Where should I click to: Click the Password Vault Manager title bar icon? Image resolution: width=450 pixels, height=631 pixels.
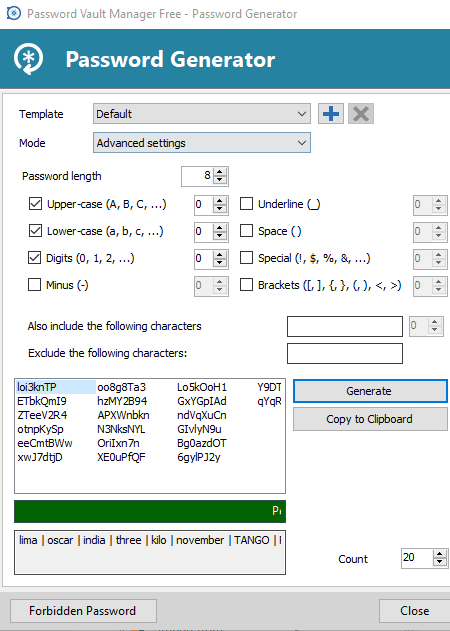[x=14, y=13]
